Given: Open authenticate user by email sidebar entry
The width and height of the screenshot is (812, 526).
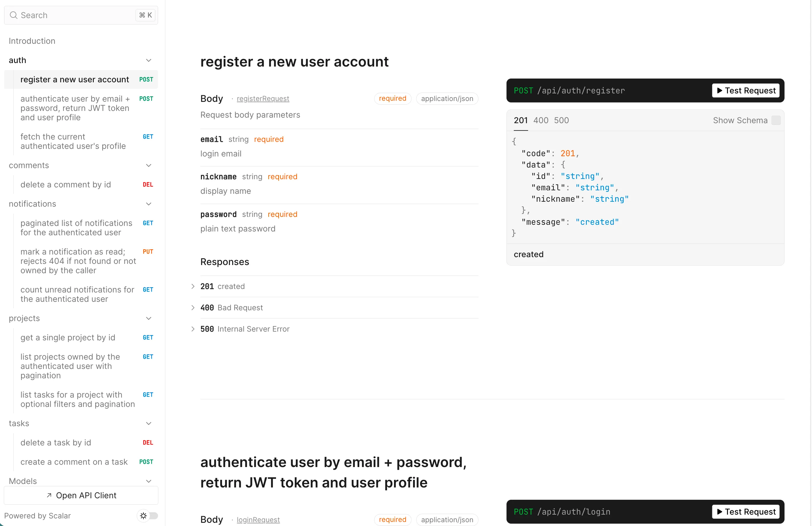Looking at the screenshot, I should [x=81, y=108].
